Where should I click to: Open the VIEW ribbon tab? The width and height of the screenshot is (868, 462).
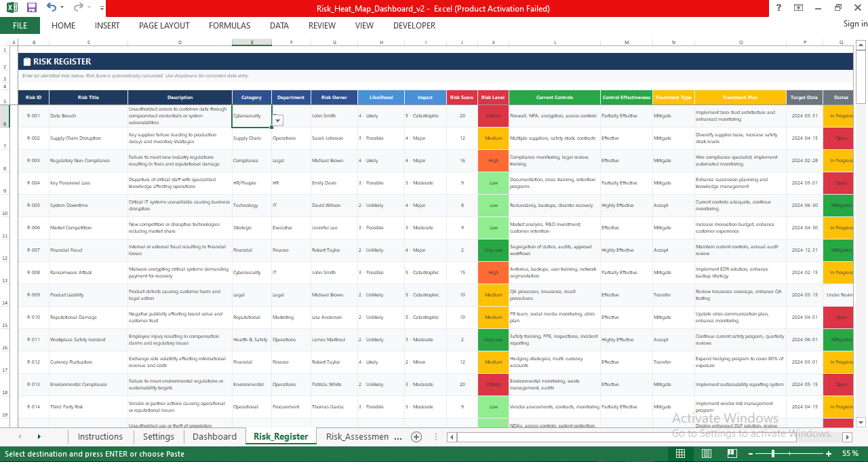tap(364, 25)
